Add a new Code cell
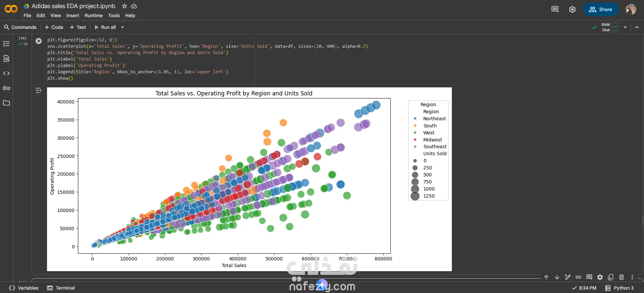The width and height of the screenshot is (644, 293). click(x=54, y=27)
